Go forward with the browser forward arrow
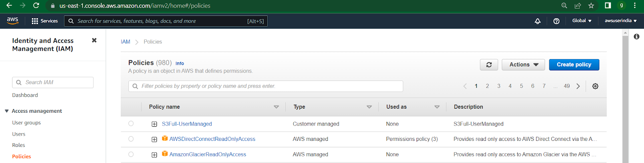Screen dimensions: 644x163 pos(23,6)
